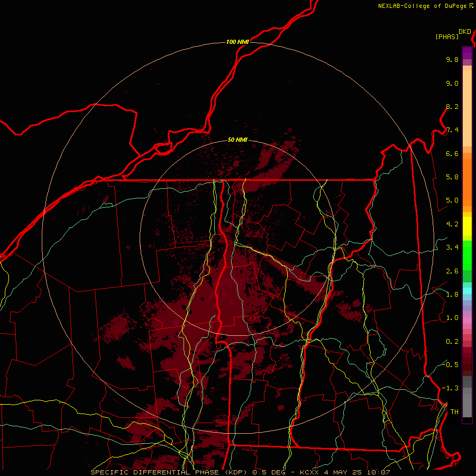Click the orange segment of the color bar
The image size is (476, 476).
[x=467, y=182]
